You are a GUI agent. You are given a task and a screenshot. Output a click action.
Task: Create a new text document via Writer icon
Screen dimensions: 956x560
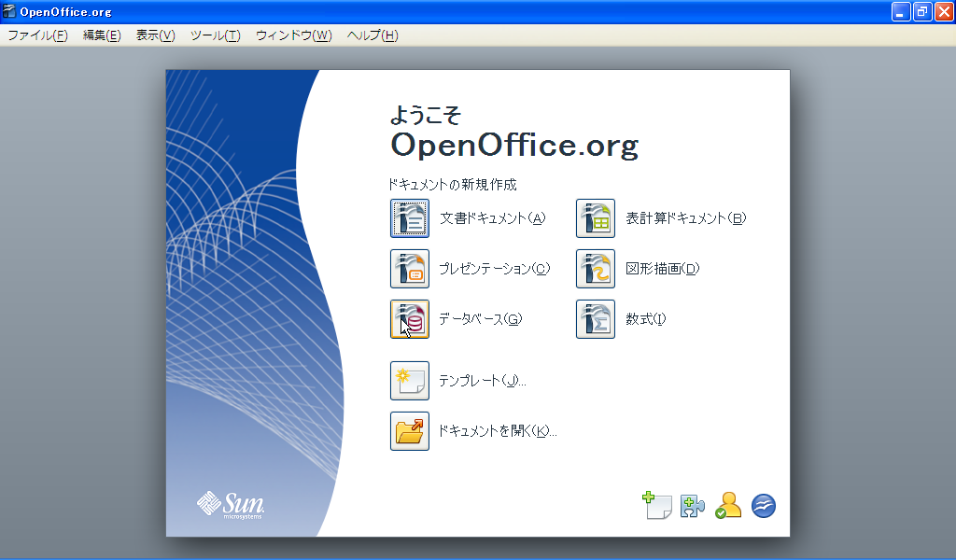click(410, 218)
